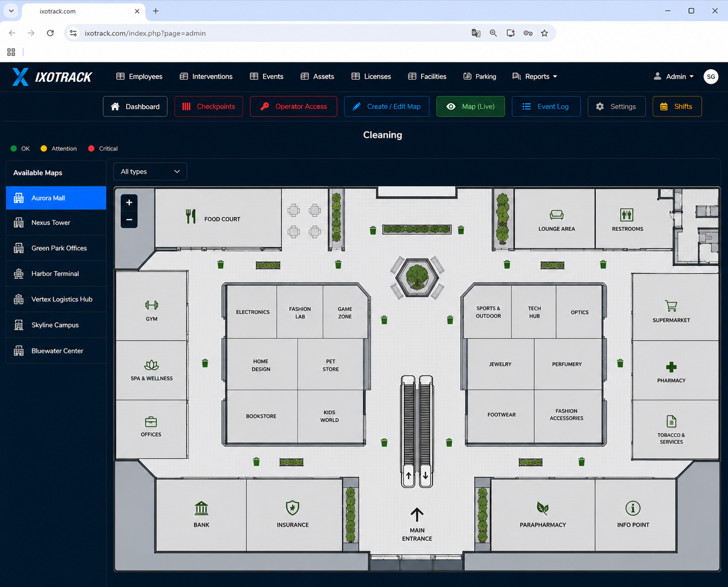Select Skyline Campus map
This screenshot has height=587, width=728.
pos(56,325)
